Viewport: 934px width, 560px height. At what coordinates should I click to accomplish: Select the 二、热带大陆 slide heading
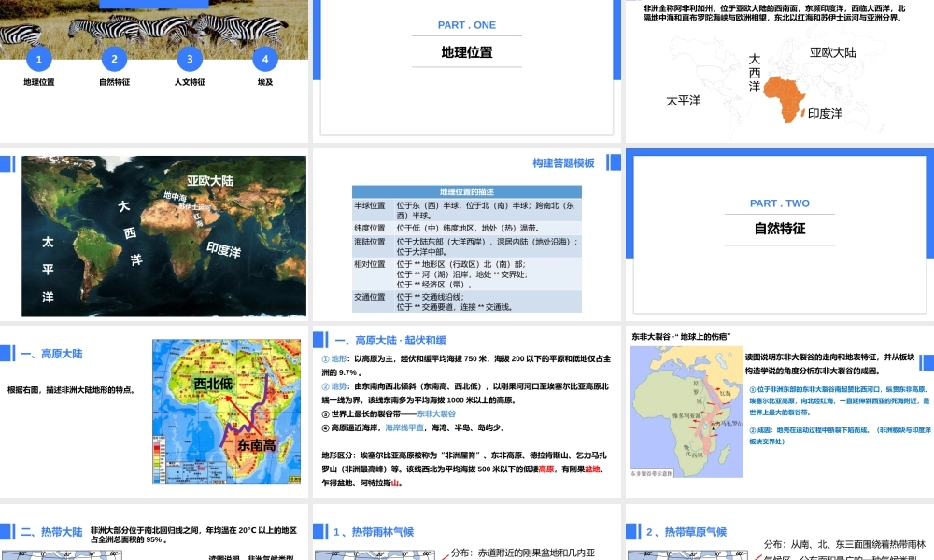point(51,532)
